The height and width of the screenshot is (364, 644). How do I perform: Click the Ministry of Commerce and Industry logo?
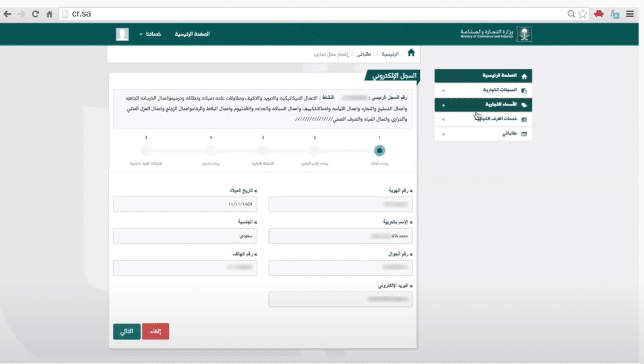496,34
